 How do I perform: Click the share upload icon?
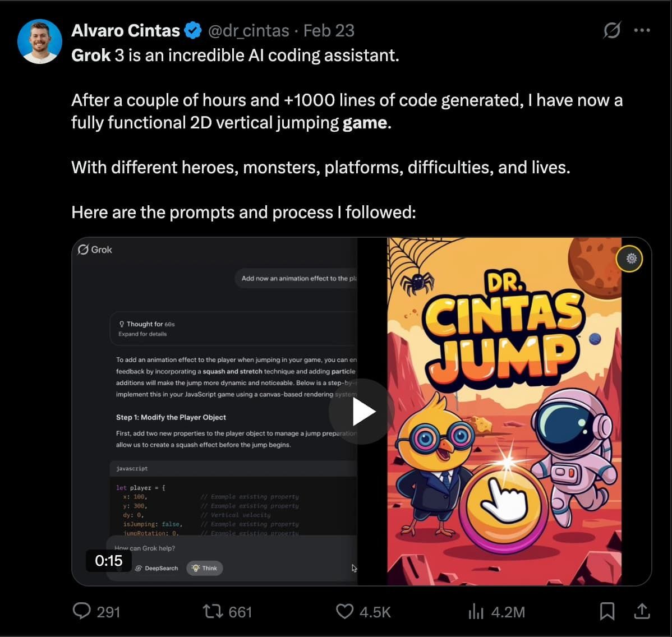642,611
